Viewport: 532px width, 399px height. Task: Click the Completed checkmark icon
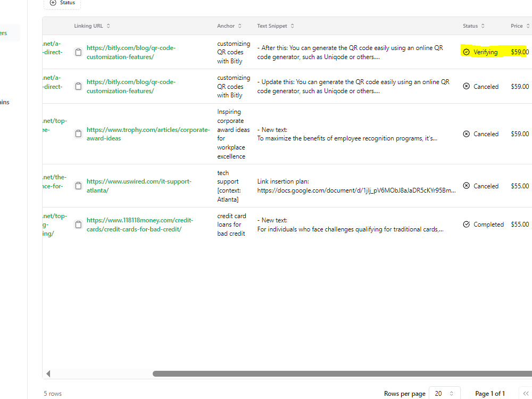point(467,225)
